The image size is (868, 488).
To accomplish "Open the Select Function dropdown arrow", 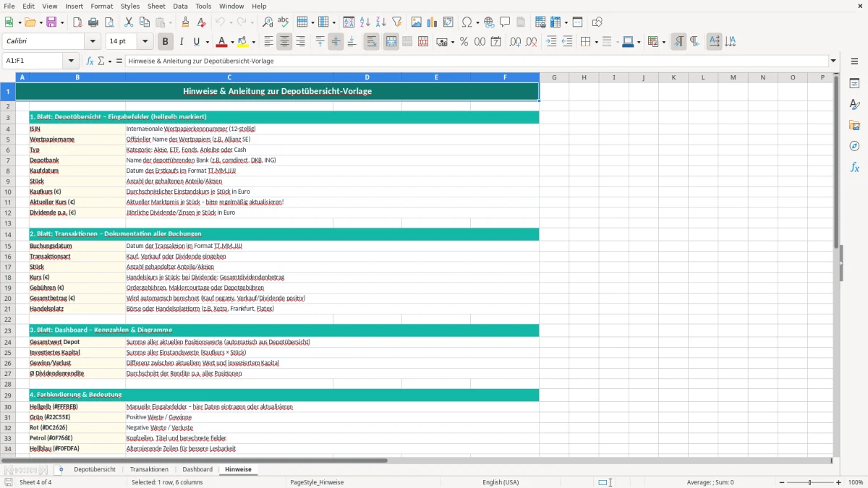I will coord(110,61).
